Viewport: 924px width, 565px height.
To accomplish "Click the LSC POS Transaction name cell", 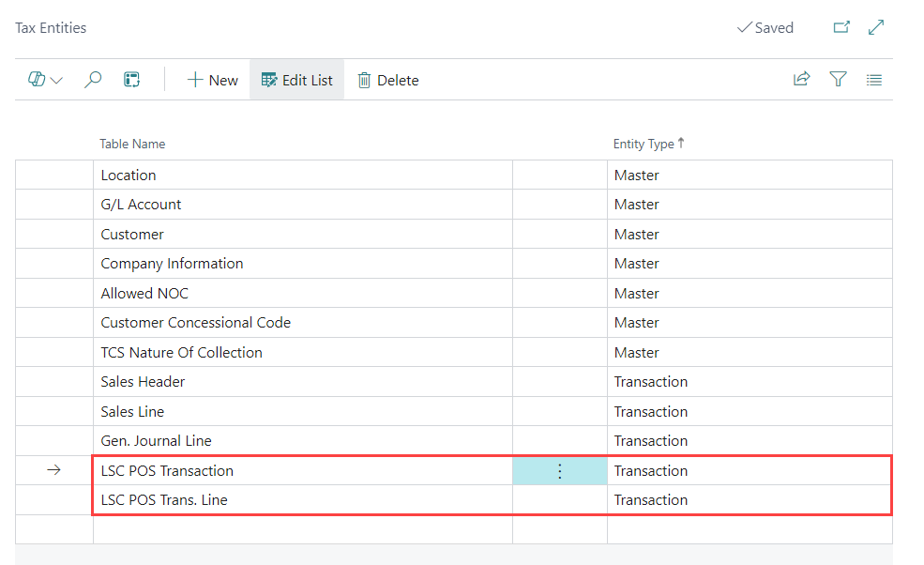I will tap(303, 470).
